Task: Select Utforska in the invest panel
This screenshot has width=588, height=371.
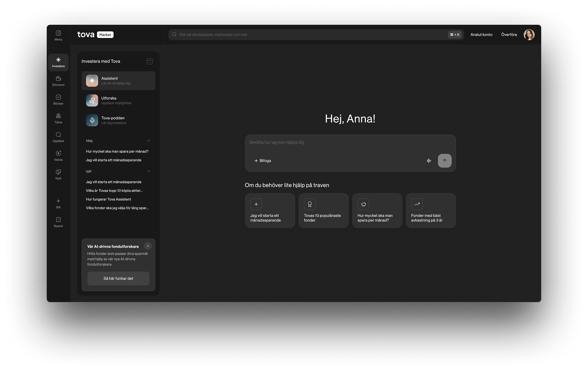Action: 118,100
